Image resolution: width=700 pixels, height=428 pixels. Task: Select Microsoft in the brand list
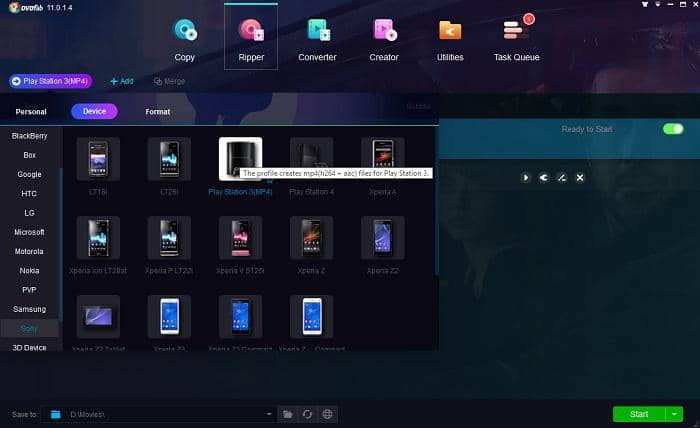29,232
